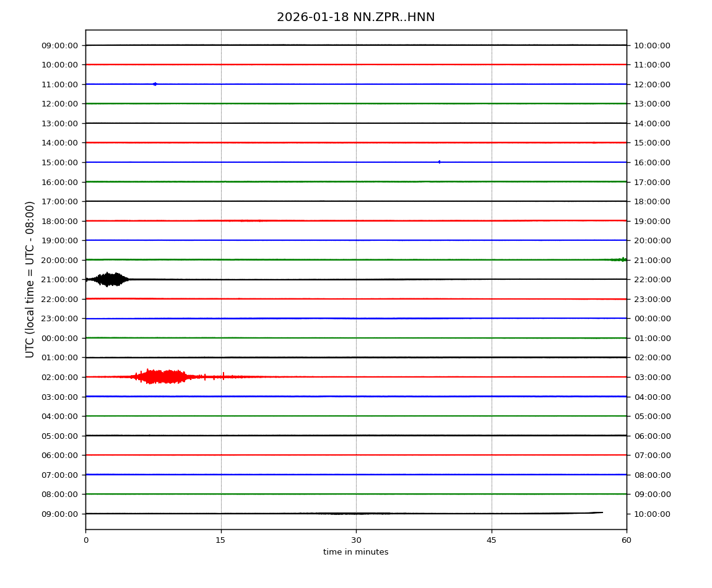Click the '0' tick label on the x-axis
This screenshot has width=712, height=588.
tap(85, 540)
